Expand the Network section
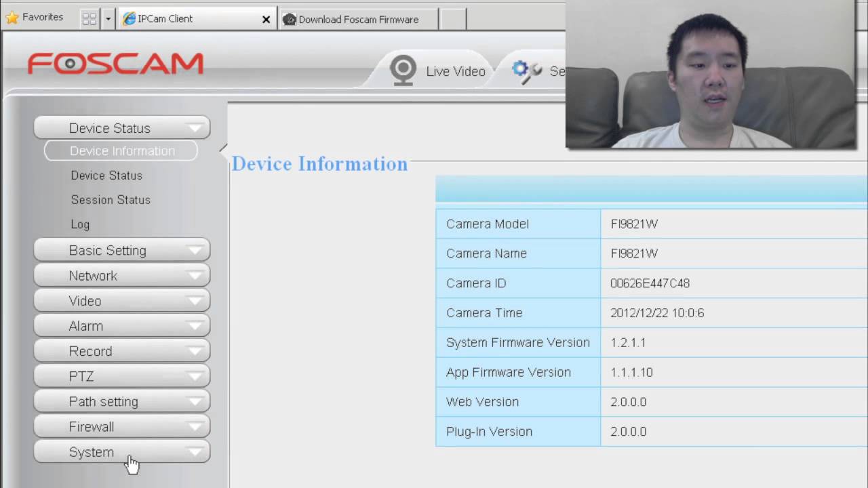 pos(122,275)
